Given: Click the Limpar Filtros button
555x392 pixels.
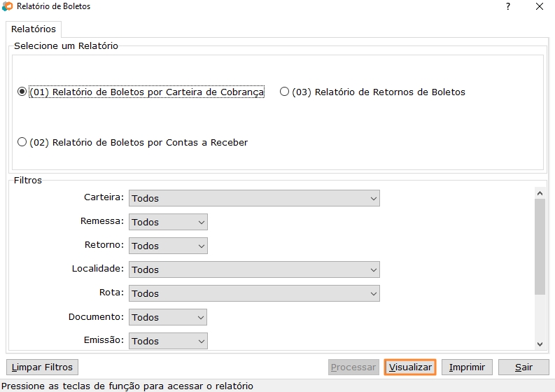Looking at the screenshot, I should [42, 367].
